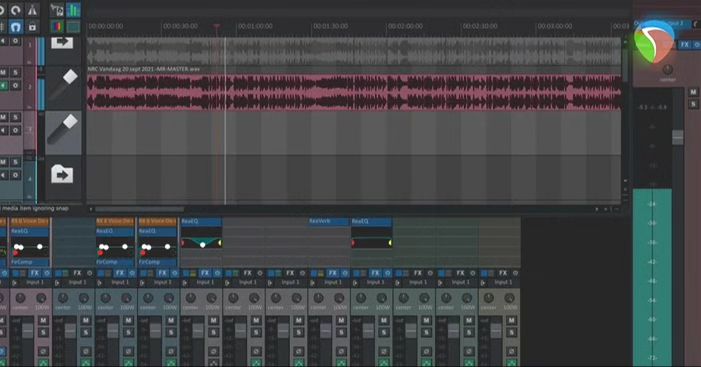
Task: Solo track 3 in the track panel
Action: pos(16,117)
